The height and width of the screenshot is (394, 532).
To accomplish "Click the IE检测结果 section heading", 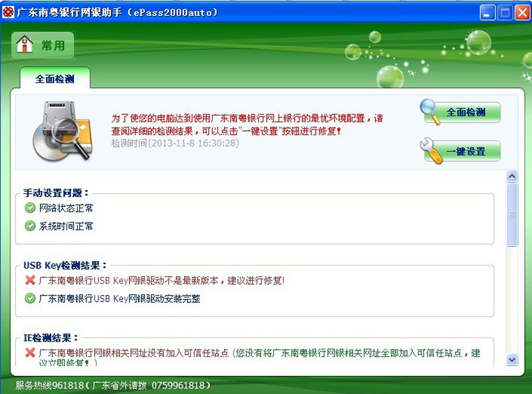I will 51,338.
